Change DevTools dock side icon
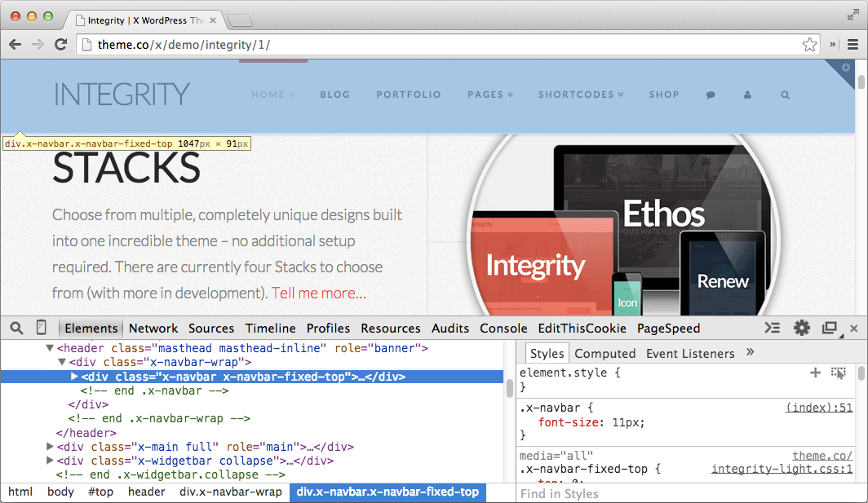 [x=829, y=329]
